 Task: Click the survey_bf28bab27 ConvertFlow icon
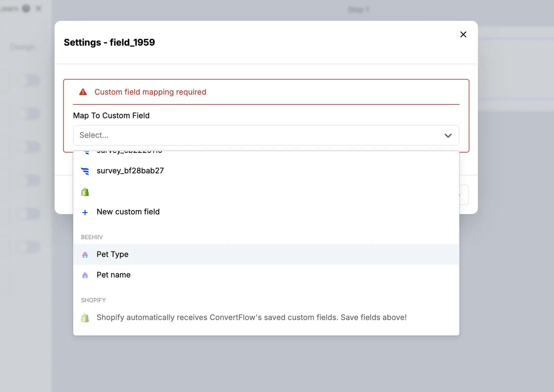point(85,171)
